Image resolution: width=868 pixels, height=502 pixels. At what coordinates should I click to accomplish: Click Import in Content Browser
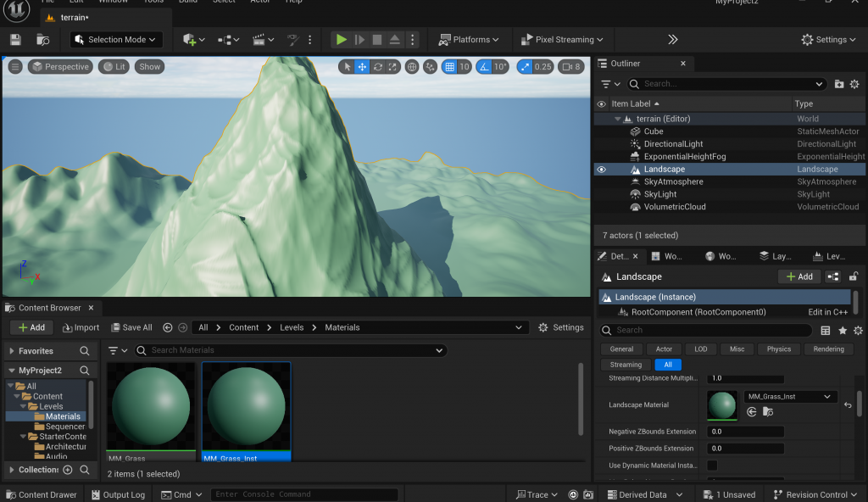(x=81, y=327)
